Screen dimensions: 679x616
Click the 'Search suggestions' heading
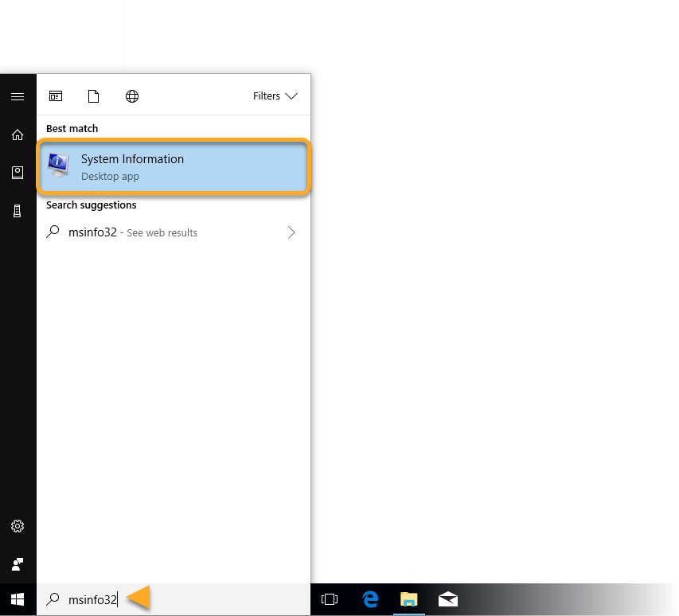click(x=92, y=205)
